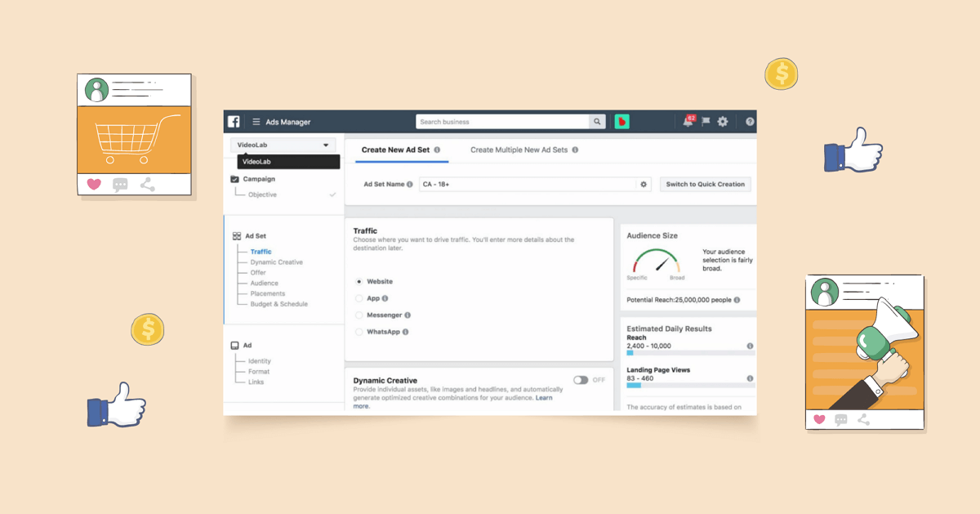Click the search magnifier button
Image resolution: width=980 pixels, height=514 pixels.
[598, 122]
